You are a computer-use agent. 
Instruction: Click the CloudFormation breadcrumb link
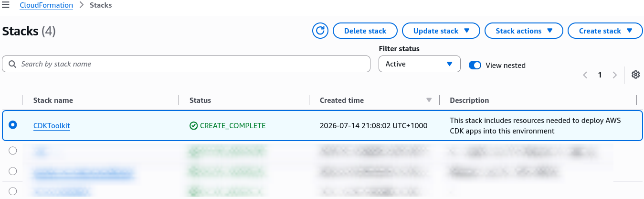pyautogui.click(x=46, y=5)
